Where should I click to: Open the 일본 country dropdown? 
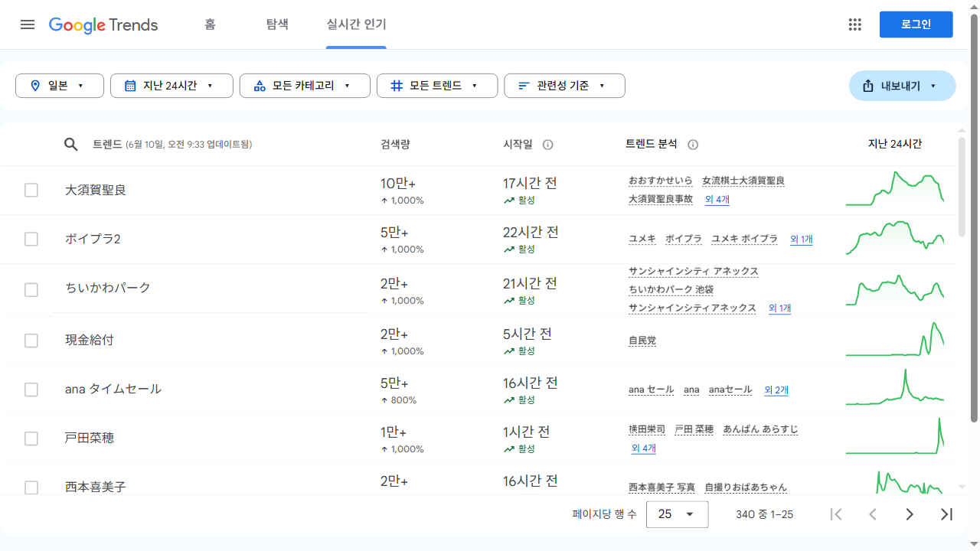click(60, 86)
